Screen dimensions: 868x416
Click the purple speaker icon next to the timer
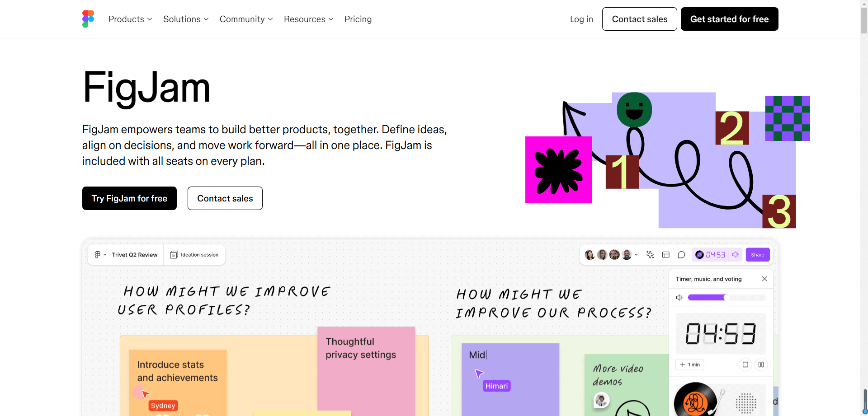[x=736, y=255]
